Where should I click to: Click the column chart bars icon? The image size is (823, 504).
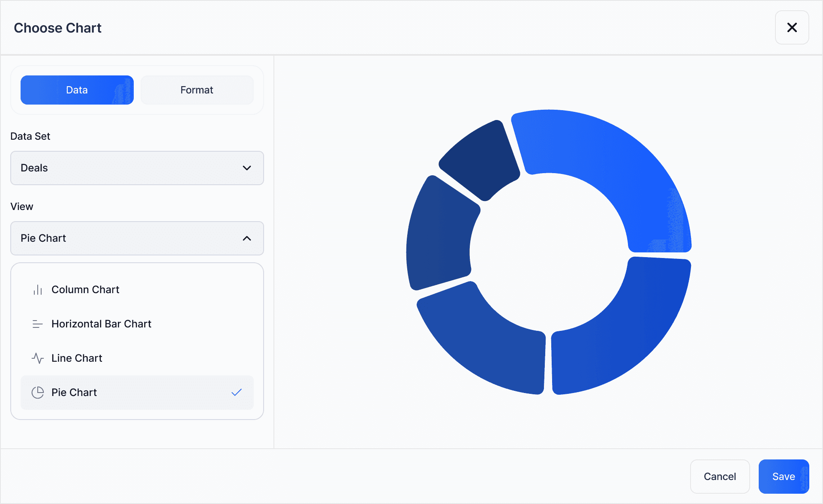tap(38, 290)
